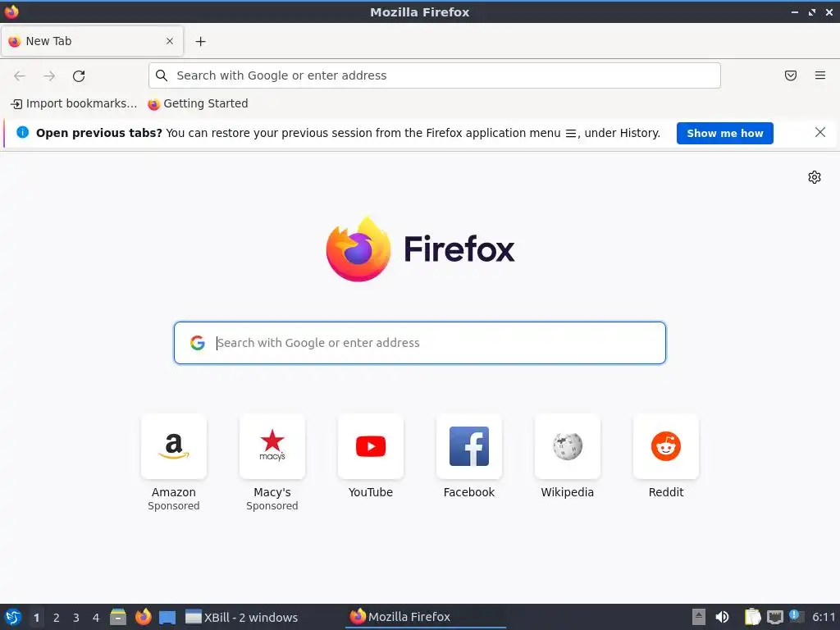Open a new tab with plus button
The width and height of the screenshot is (840, 630).
coord(200,41)
